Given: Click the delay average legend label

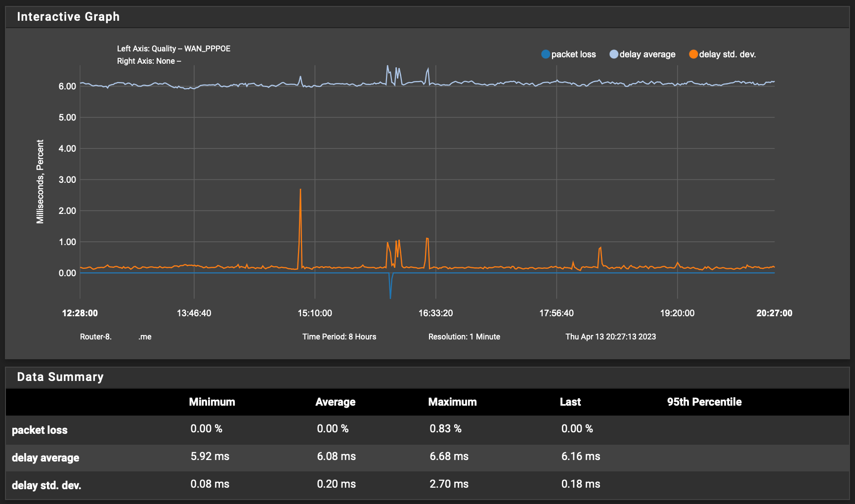Looking at the screenshot, I should tap(647, 54).
